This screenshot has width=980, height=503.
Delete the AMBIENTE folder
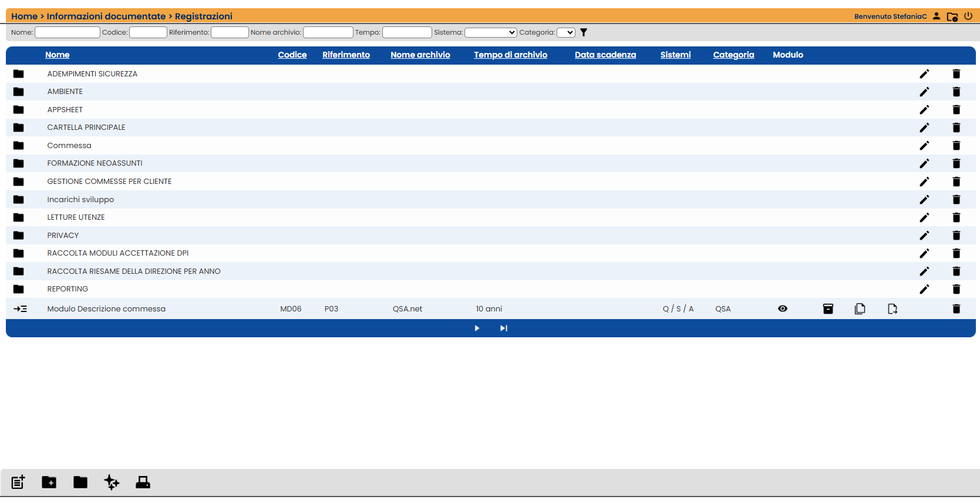956,92
